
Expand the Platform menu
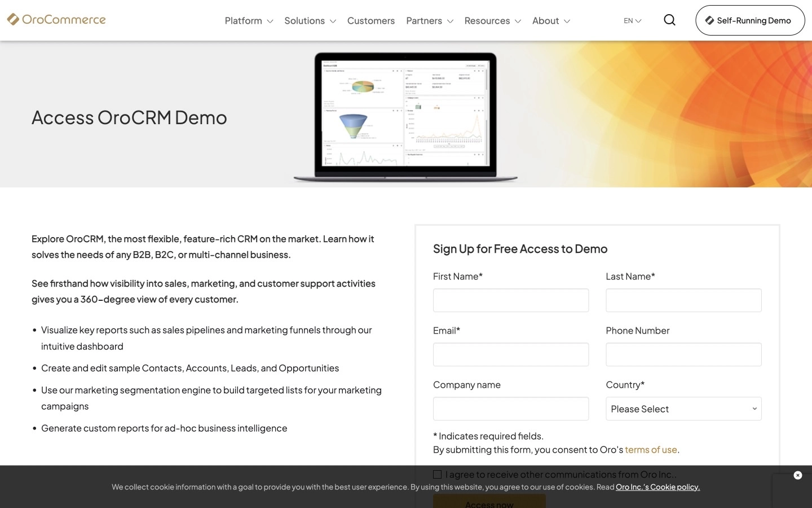pos(249,21)
